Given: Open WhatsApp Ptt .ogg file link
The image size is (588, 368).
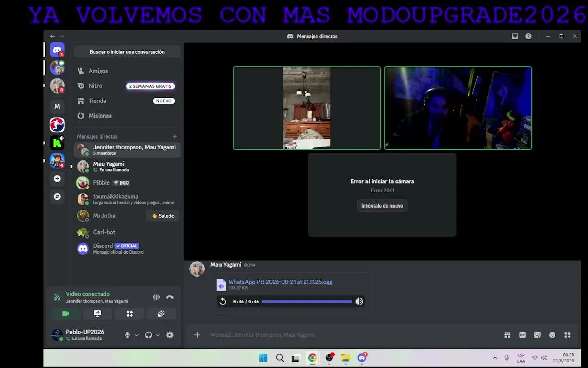Looking at the screenshot, I should pyautogui.click(x=281, y=282).
